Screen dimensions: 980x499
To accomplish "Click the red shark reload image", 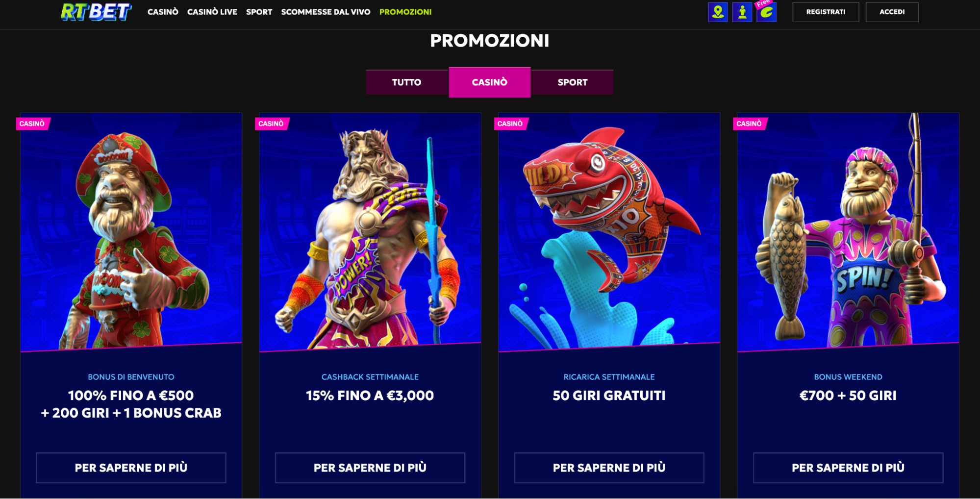I will [609, 232].
